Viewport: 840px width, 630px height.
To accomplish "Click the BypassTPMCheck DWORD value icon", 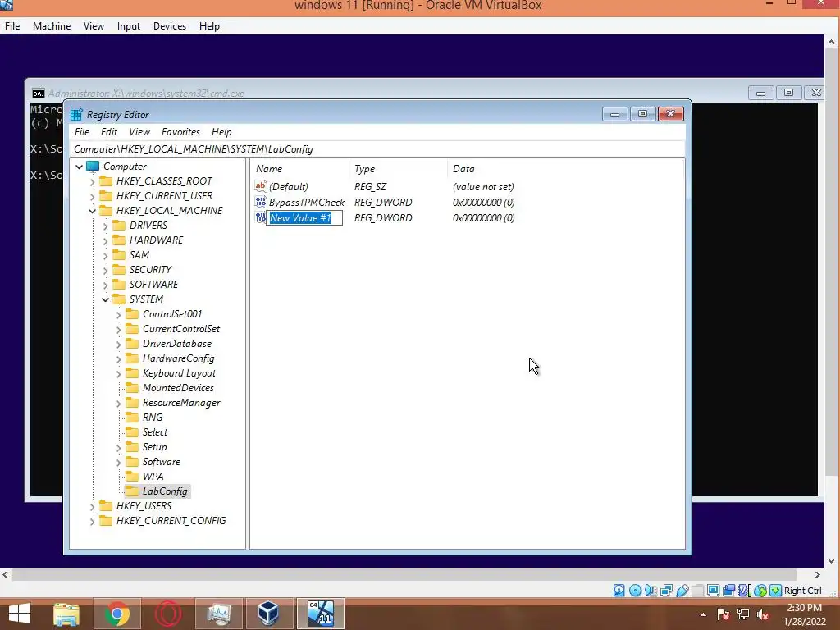I will [x=260, y=202].
